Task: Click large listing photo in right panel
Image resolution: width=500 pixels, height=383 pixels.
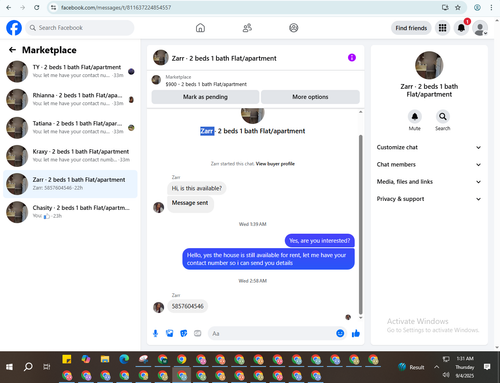Action: tap(429, 65)
